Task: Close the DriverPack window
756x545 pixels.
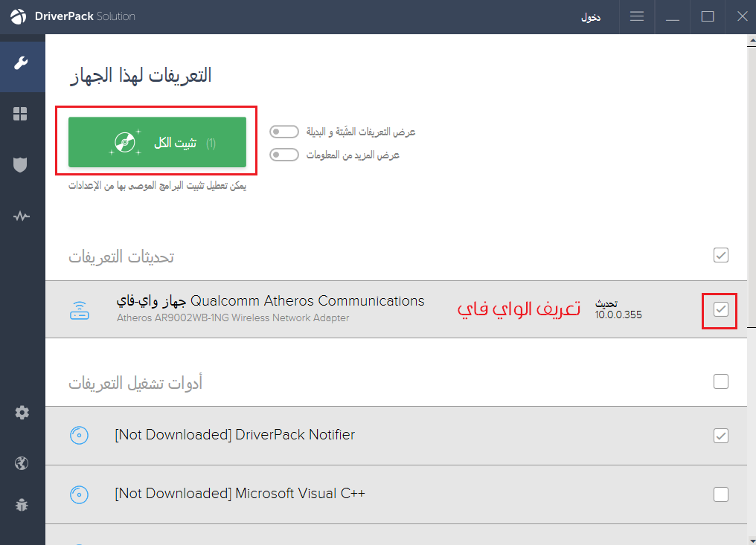Action: tap(742, 16)
